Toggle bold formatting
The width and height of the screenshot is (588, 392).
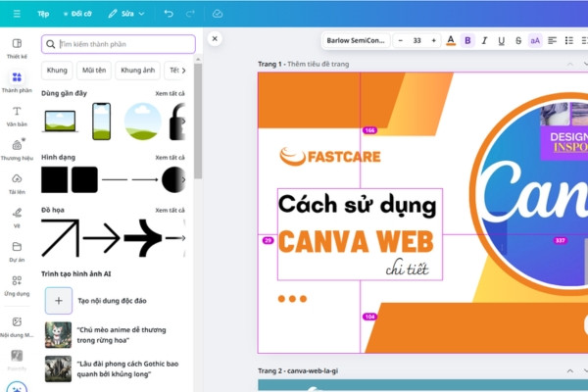[467, 40]
